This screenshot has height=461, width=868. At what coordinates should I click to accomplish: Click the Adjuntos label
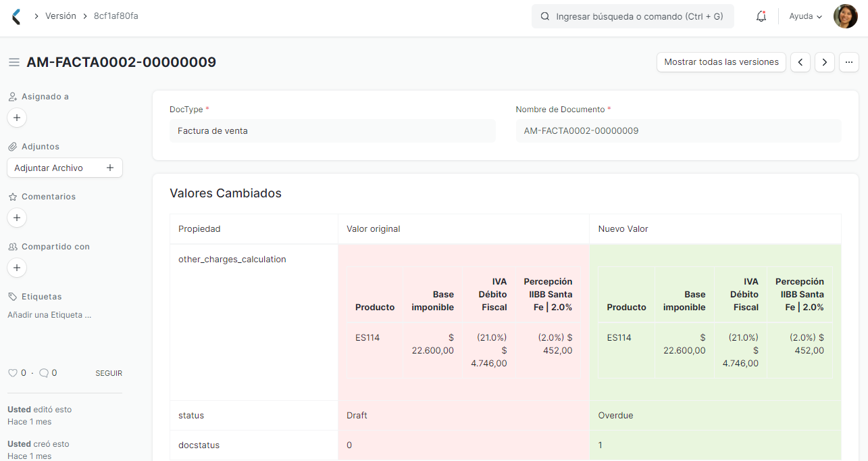[41, 147]
